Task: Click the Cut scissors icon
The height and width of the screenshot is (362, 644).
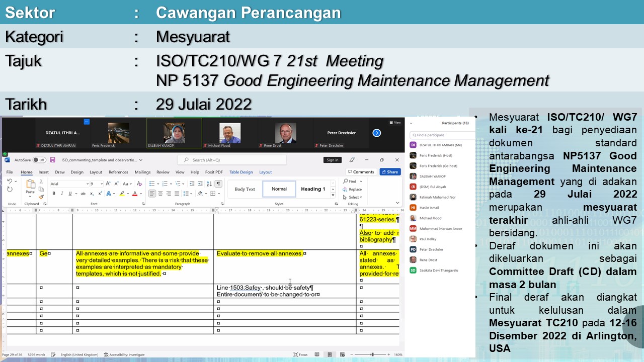Action: 41,182
